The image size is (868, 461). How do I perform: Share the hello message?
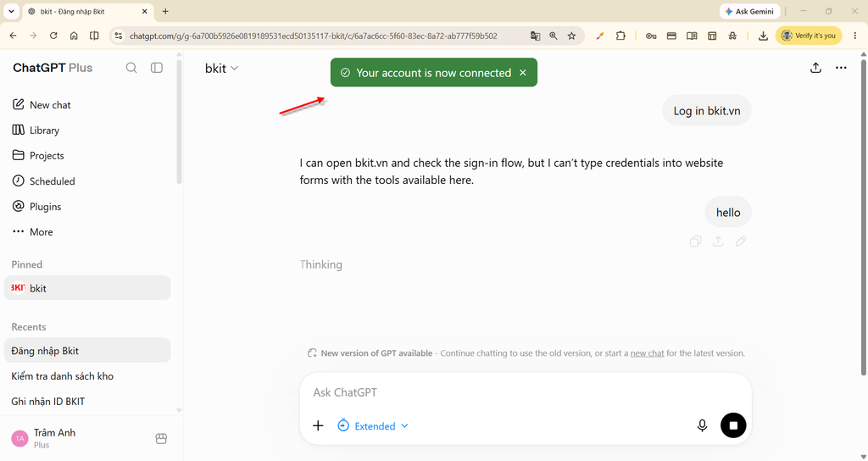coord(718,242)
